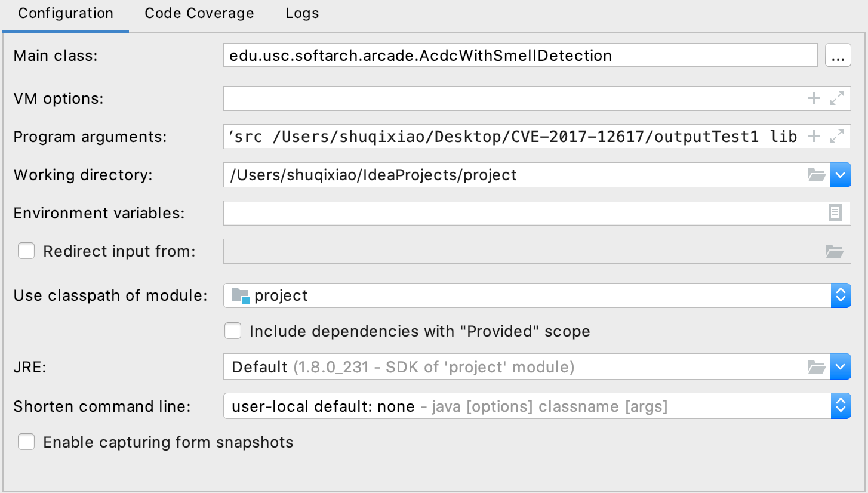Click the project module icon in classpath field
The image size is (868, 493).
240,295
